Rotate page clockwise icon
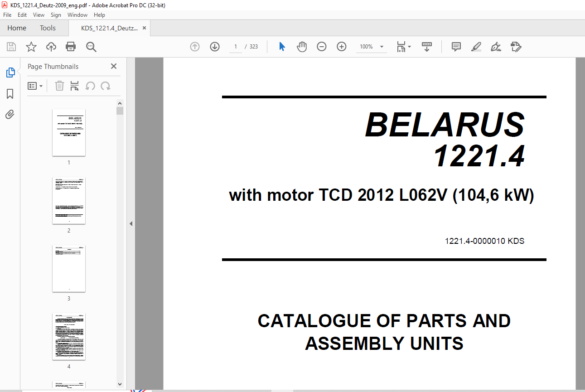 pyautogui.click(x=106, y=86)
